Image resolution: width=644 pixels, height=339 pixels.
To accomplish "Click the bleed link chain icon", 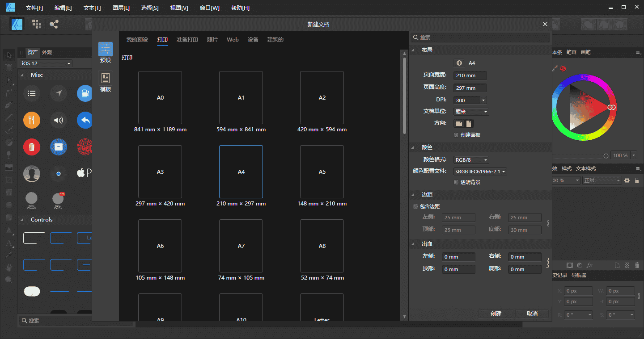I will (547, 262).
